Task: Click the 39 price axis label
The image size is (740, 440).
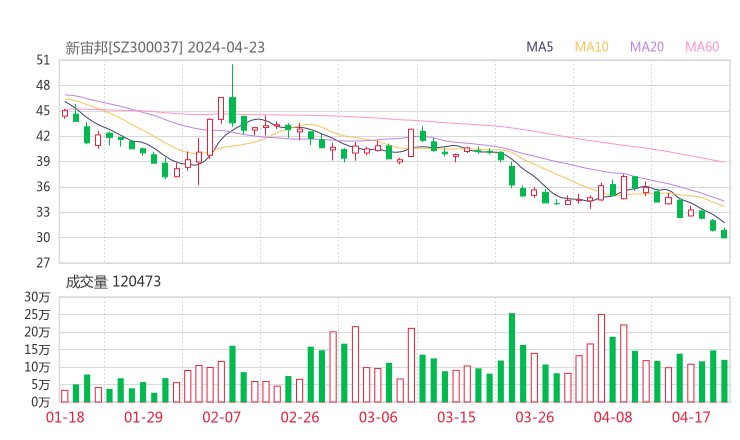Action: point(43,161)
